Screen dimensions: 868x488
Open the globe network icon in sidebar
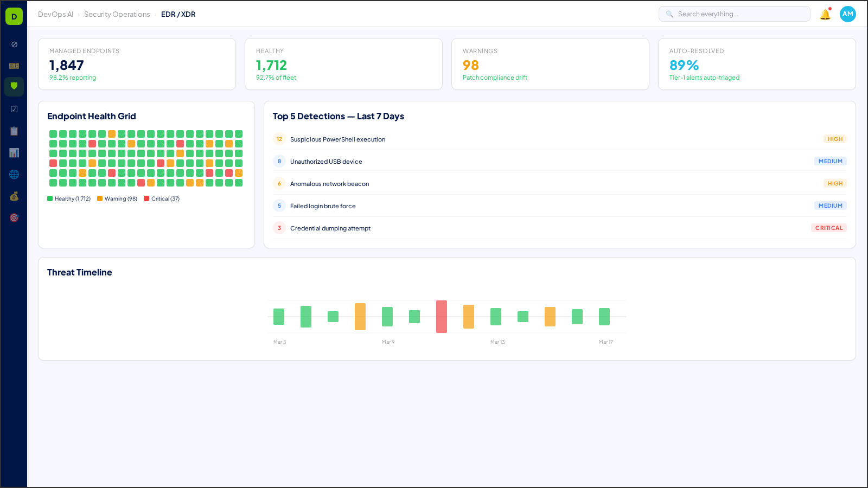click(14, 174)
